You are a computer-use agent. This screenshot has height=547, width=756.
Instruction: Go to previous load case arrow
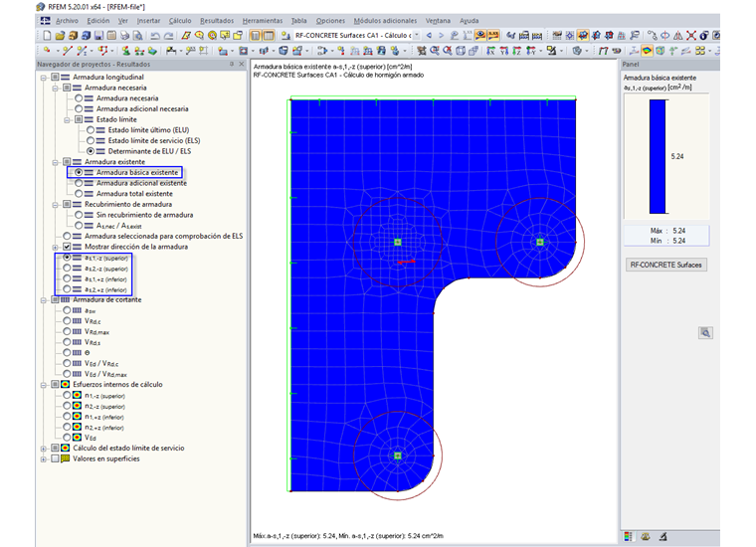429,35
